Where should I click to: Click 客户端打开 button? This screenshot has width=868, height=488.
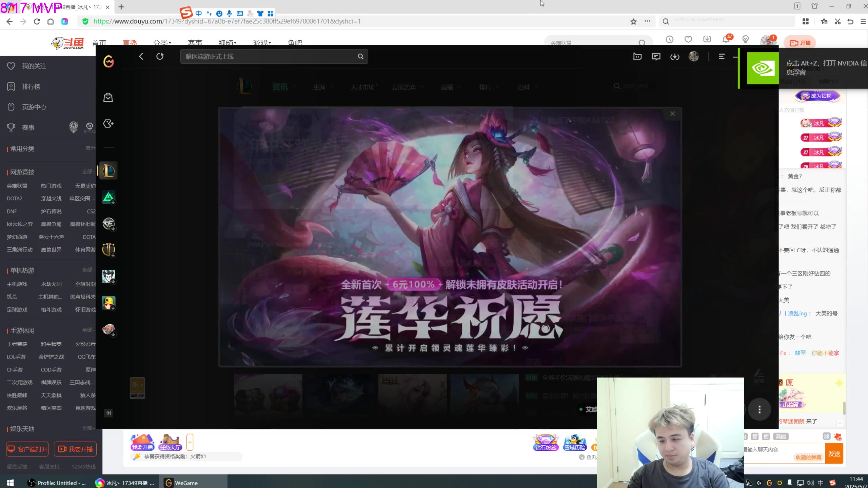(27, 449)
